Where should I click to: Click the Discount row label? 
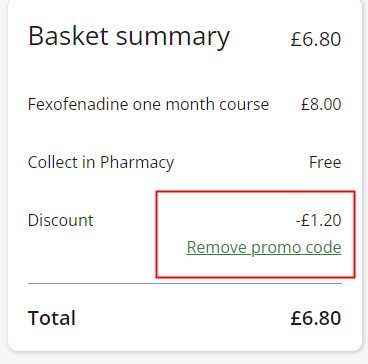click(61, 220)
